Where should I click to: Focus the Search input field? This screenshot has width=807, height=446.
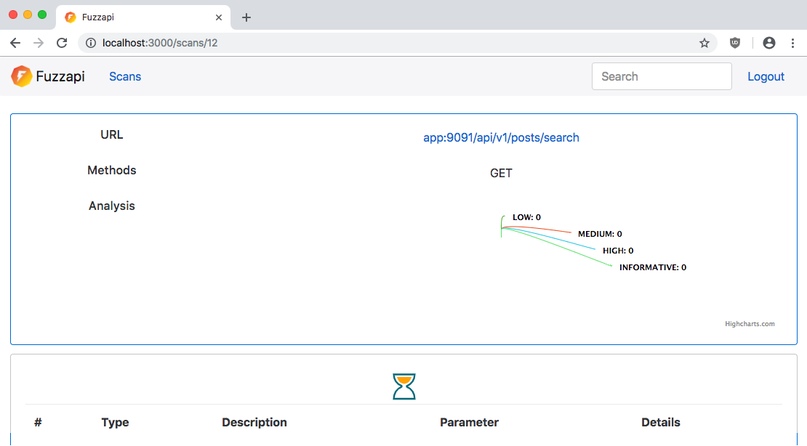click(x=661, y=76)
